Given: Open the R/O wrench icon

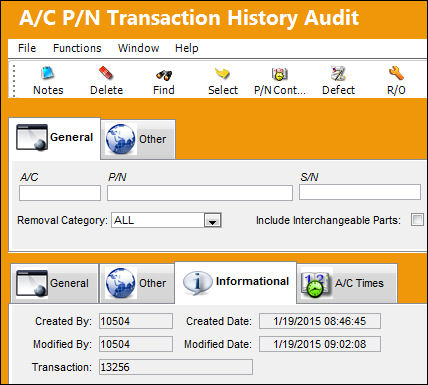Looking at the screenshot, I should coord(396,73).
